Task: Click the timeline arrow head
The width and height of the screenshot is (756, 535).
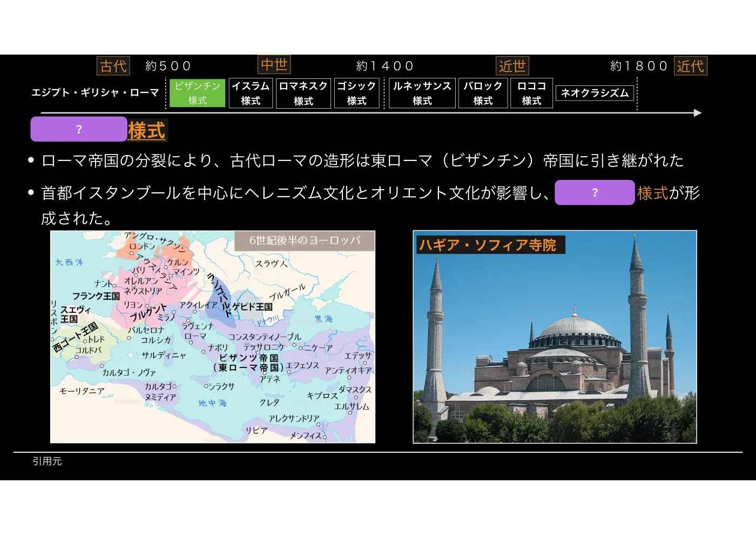Action: point(698,113)
